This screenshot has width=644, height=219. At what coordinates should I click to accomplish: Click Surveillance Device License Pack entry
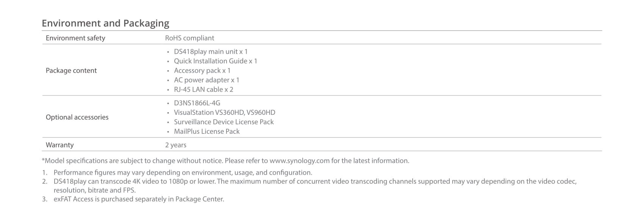[x=224, y=122]
